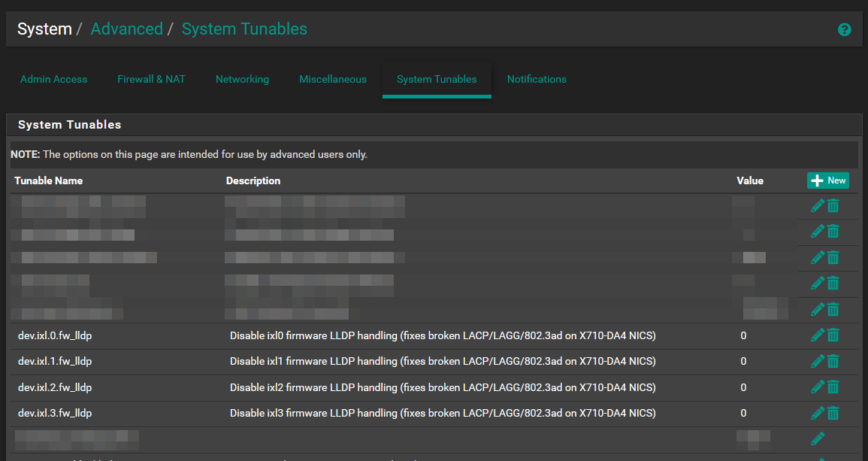
Task: Edit the dev.ixl.3.fw_lldp tunable
Action: (818, 413)
